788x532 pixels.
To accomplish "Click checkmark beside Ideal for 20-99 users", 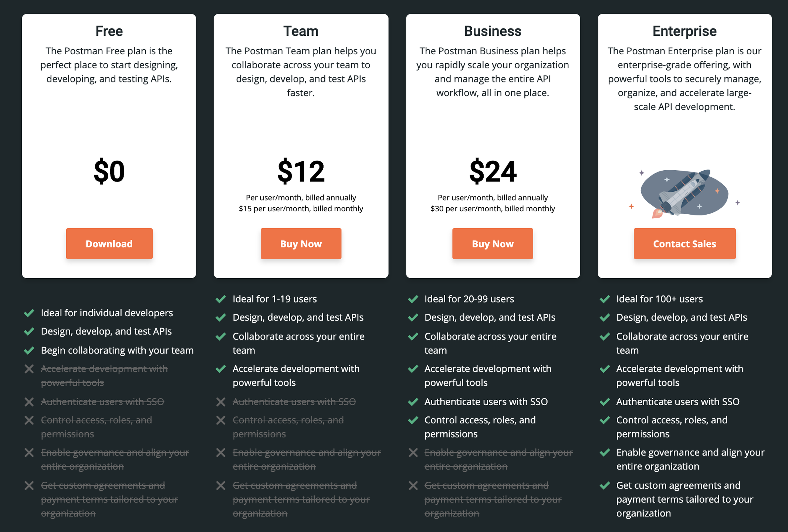I will (413, 299).
